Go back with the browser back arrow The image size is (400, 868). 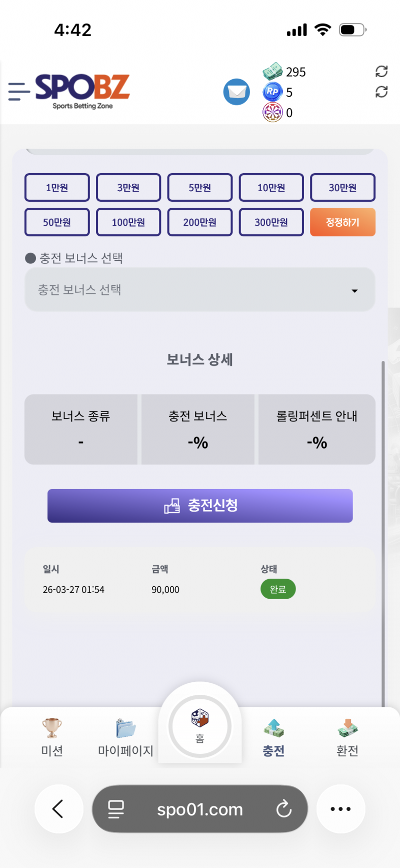(58, 809)
